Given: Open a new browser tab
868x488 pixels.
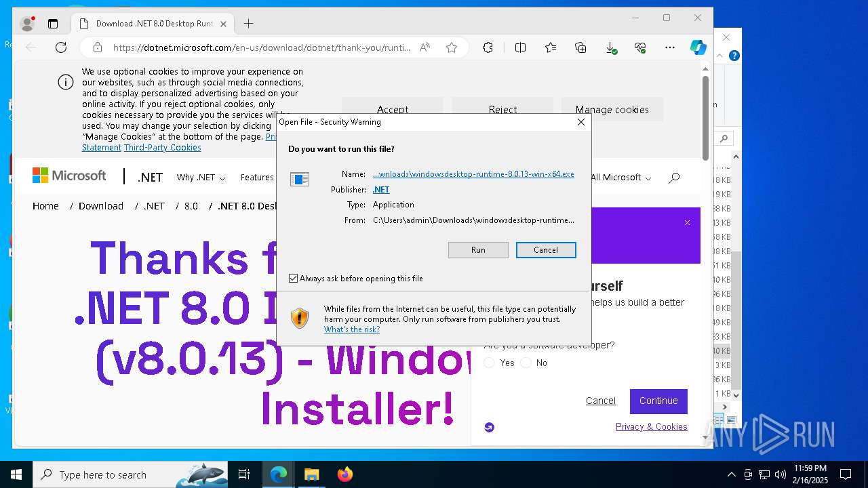Looking at the screenshot, I should point(248,24).
